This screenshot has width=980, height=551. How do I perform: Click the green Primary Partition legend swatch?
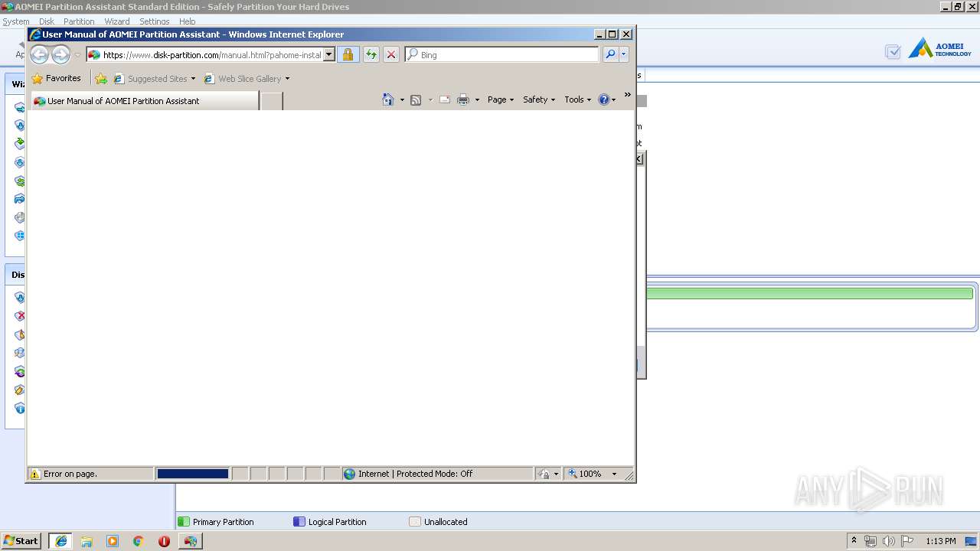coord(183,522)
